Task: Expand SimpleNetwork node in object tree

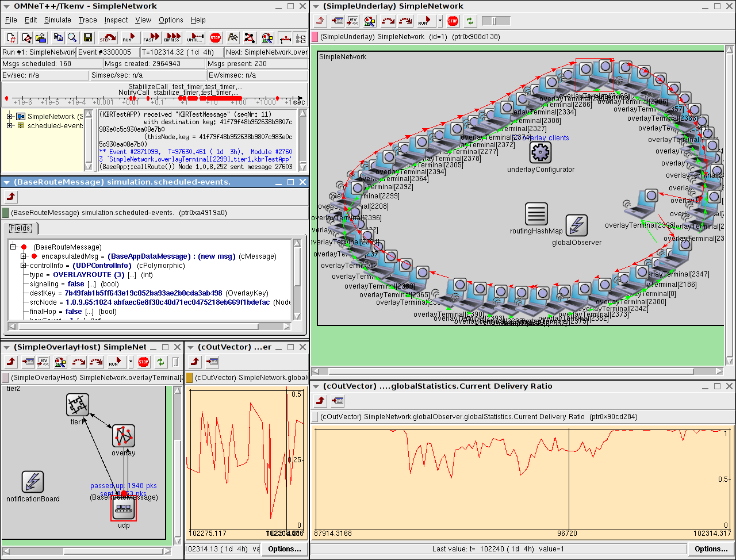Action: (10, 116)
